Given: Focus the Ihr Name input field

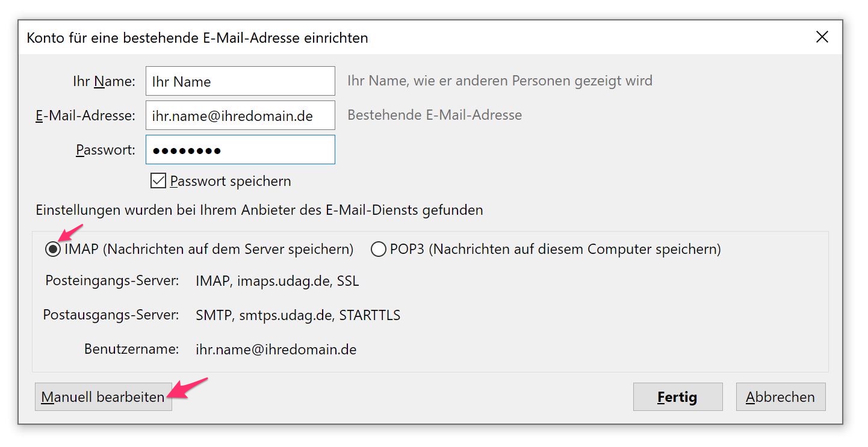Looking at the screenshot, I should (x=240, y=81).
